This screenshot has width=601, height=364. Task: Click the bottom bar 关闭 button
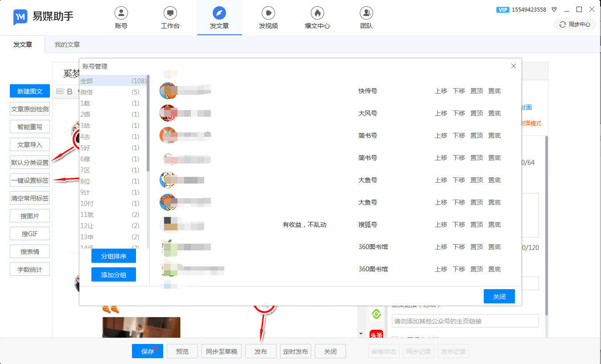point(330,351)
